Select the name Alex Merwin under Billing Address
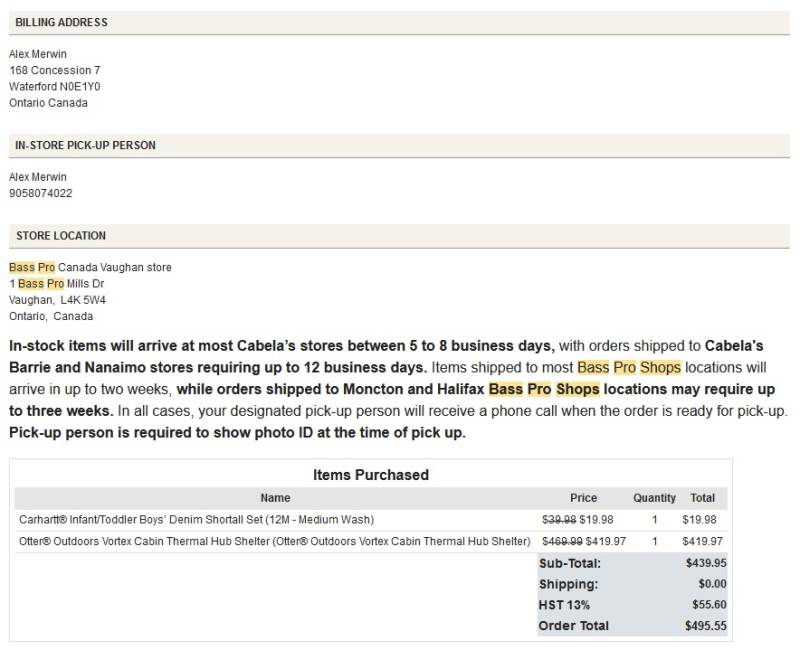The image size is (800, 669). point(38,54)
